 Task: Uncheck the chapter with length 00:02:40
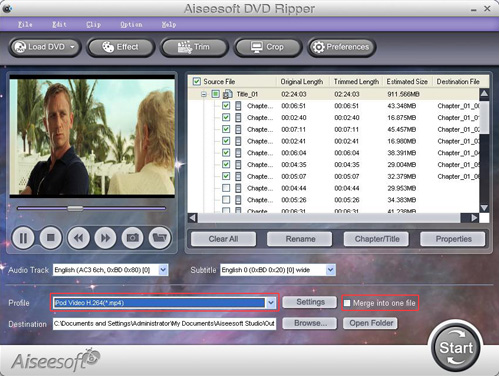[226, 117]
